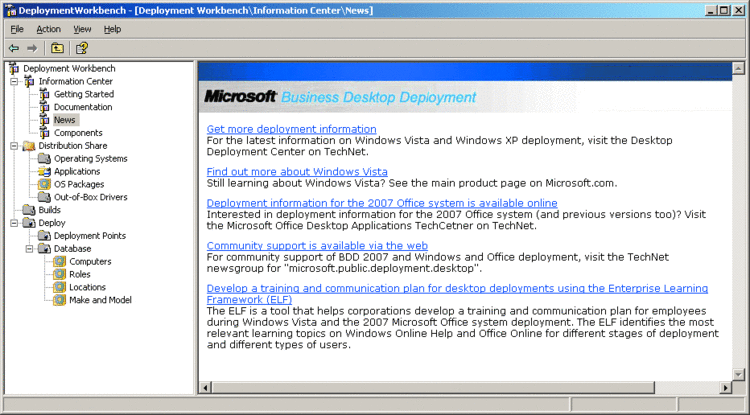The width and height of the screenshot is (750, 415).
Task: Click the Computers node icon
Action: [x=59, y=262]
